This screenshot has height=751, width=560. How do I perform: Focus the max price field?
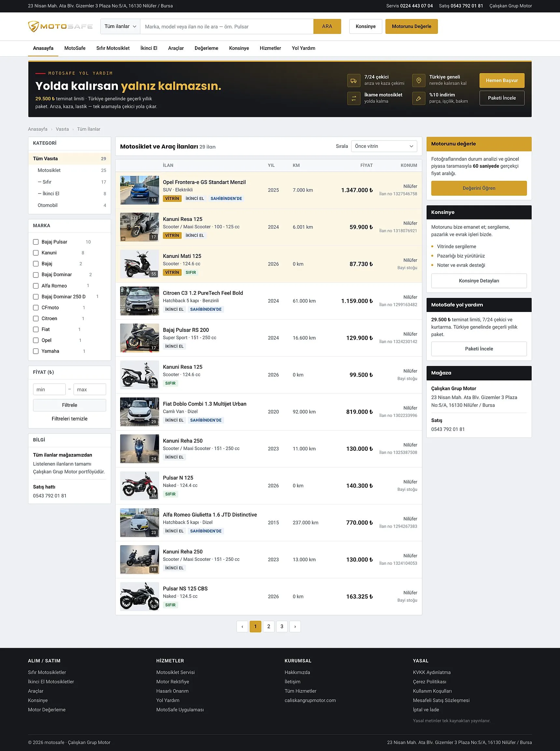point(90,389)
